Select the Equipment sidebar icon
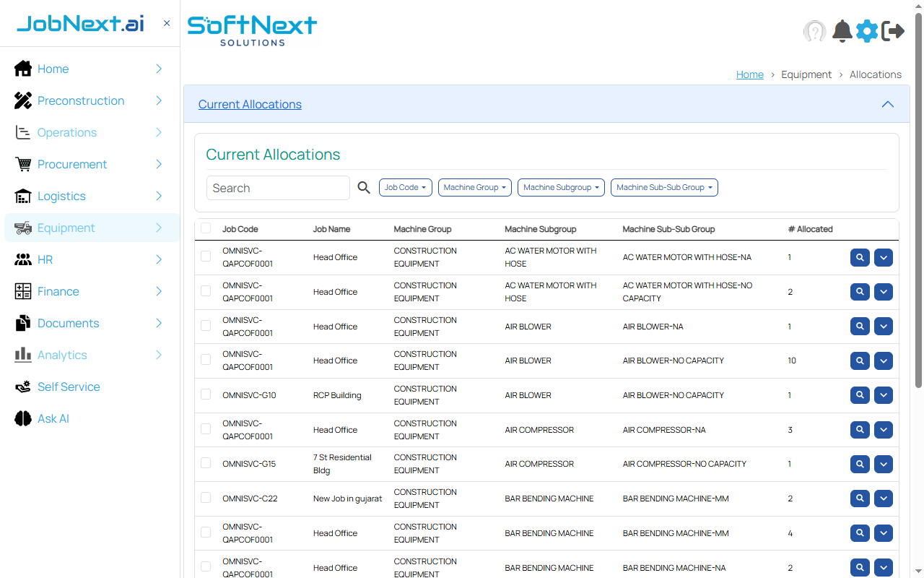 (22, 228)
